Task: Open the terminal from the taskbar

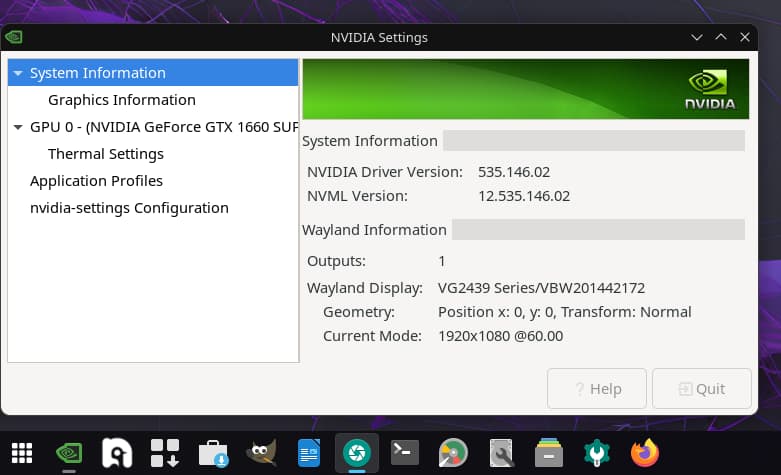Action: [404, 452]
